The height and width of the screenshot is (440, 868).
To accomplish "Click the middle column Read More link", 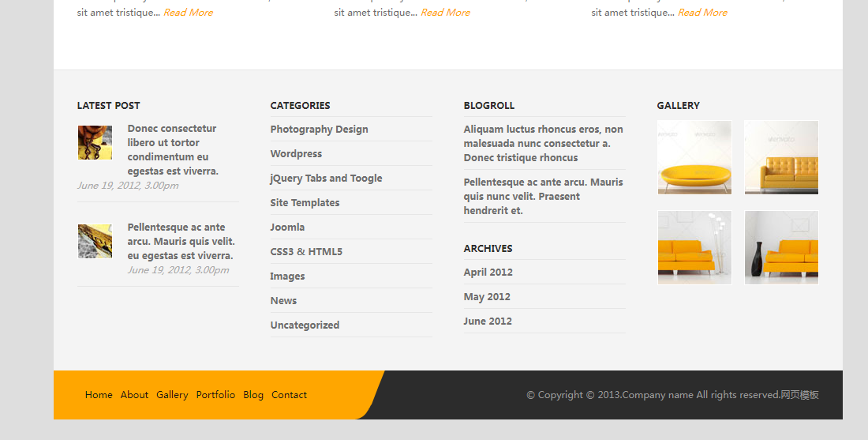I will coord(445,13).
